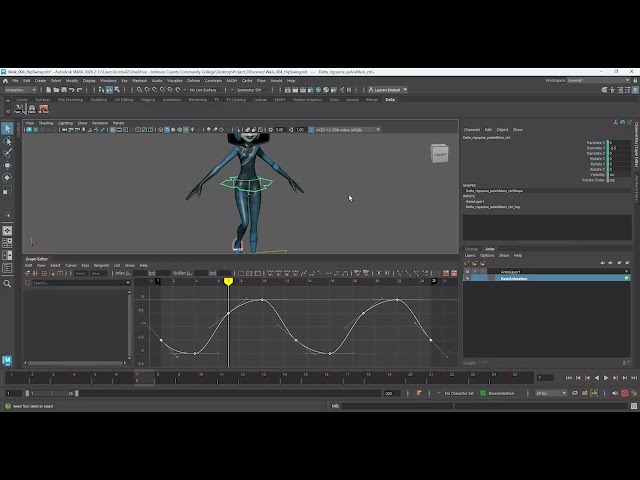Select the arrow Select tool in toolbox
Image resolution: width=640 pixels, height=480 pixels.
click(x=7, y=129)
